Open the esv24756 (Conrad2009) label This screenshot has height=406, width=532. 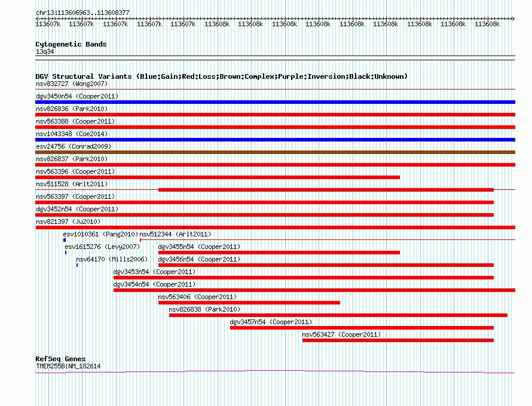coord(74,146)
